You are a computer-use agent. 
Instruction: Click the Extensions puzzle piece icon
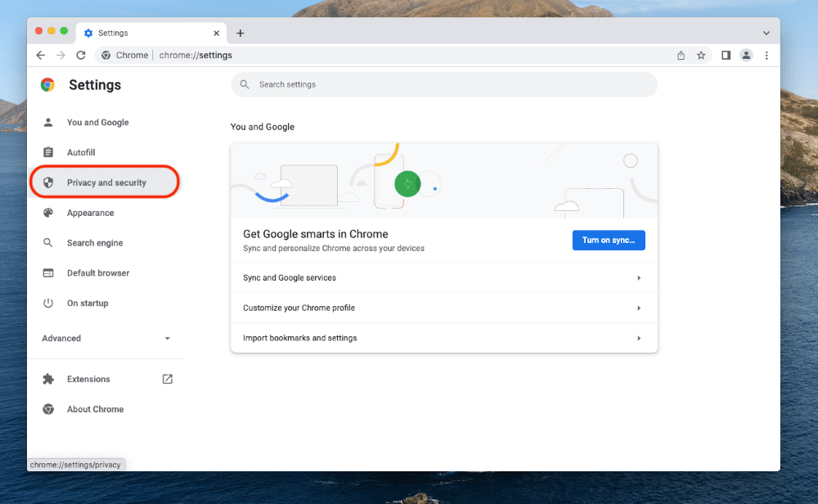coord(48,379)
